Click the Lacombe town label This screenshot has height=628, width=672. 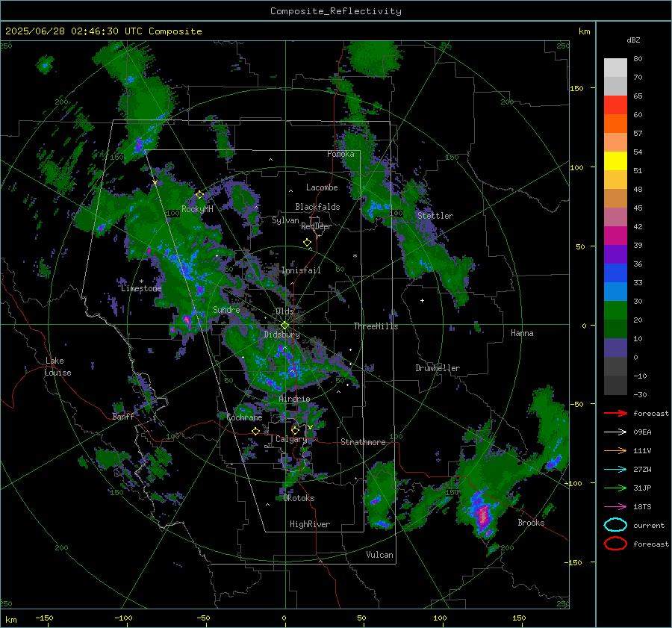(322, 187)
